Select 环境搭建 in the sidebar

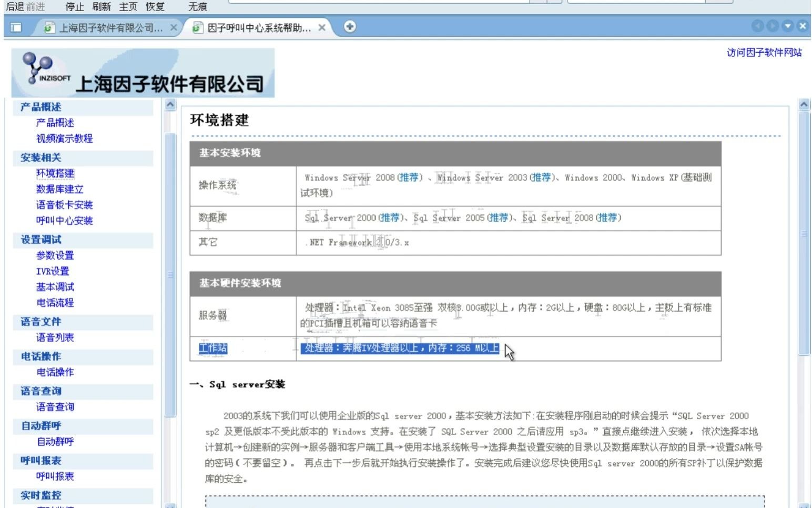pyautogui.click(x=55, y=173)
